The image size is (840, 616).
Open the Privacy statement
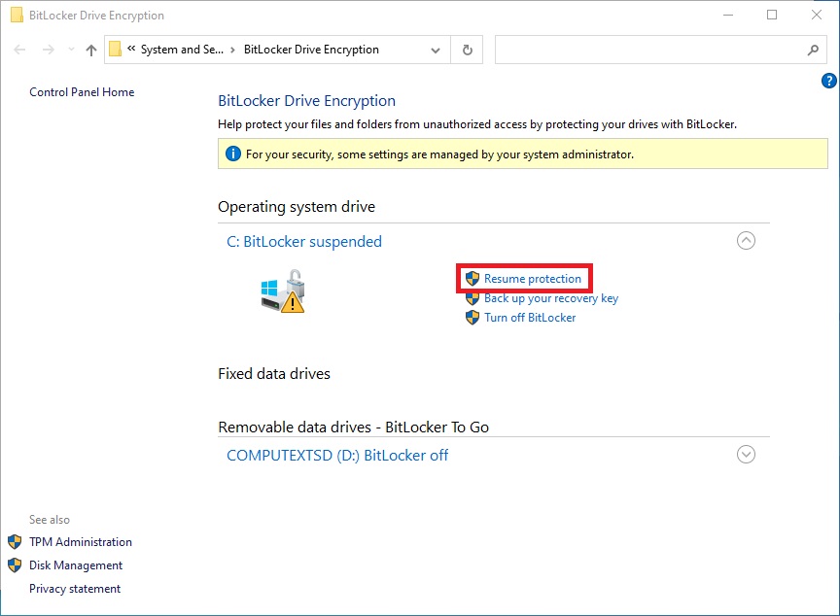75,589
